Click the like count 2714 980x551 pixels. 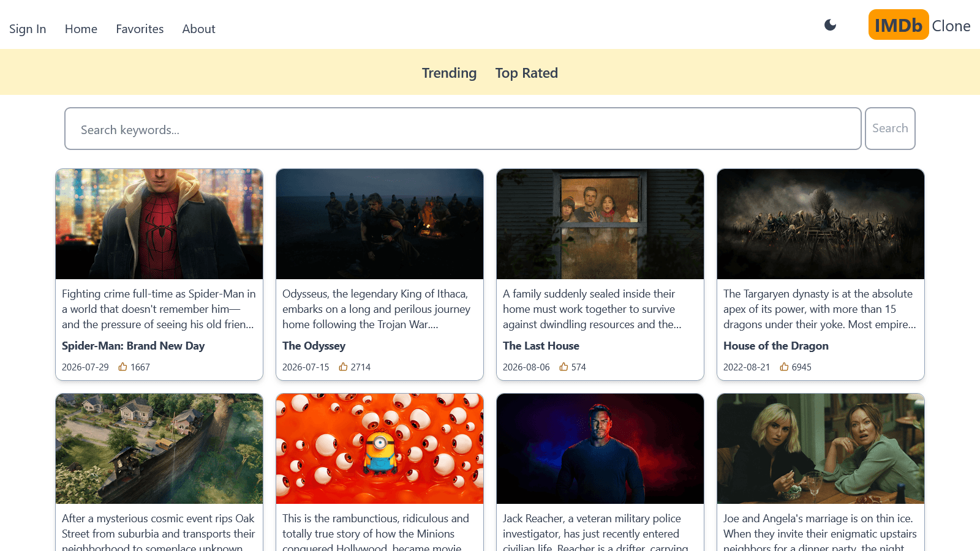(361, 367)
